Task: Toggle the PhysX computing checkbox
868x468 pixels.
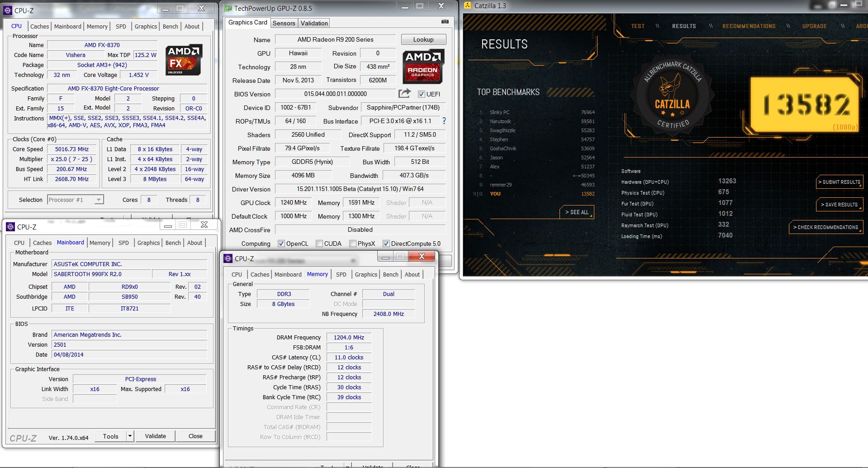Action: [x=353, y=244]
